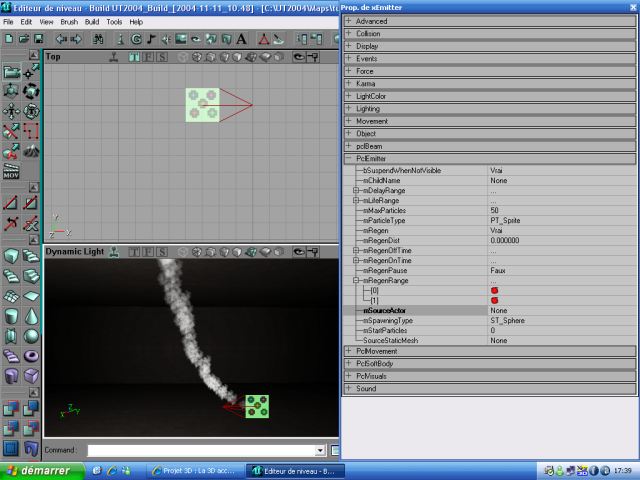Click the red swatch of mRegenRange [0]

pos(494,290)
